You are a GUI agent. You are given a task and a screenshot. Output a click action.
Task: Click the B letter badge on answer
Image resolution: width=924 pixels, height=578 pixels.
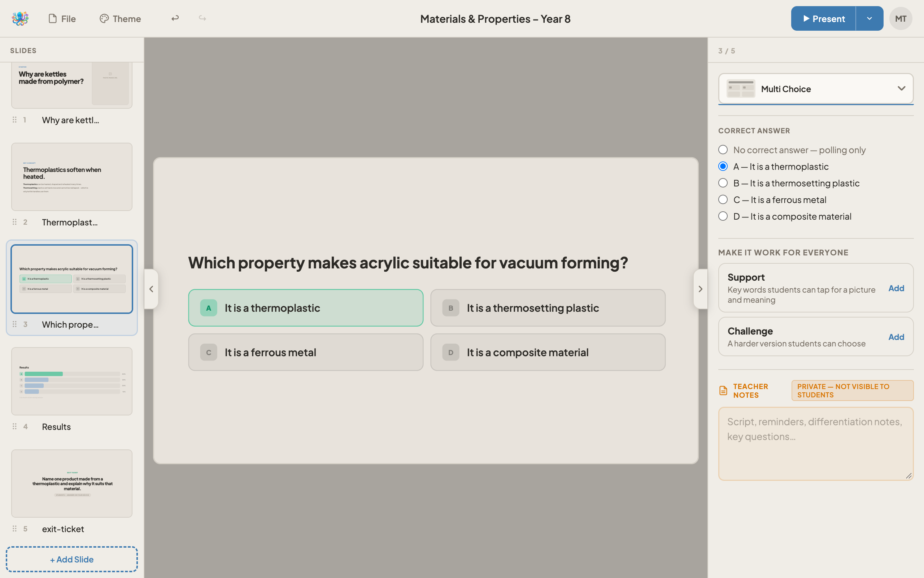[x=450, y=308]
